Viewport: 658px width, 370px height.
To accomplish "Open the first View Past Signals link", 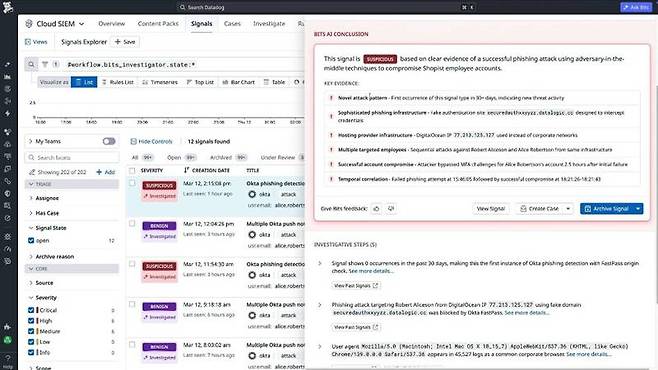I will 356,286.
